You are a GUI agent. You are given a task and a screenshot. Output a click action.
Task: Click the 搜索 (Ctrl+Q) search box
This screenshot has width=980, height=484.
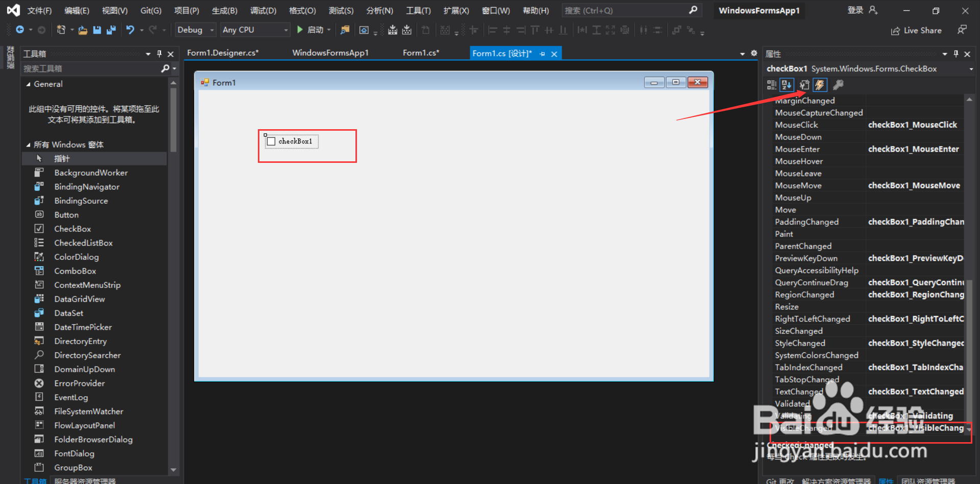pos(631,10)
